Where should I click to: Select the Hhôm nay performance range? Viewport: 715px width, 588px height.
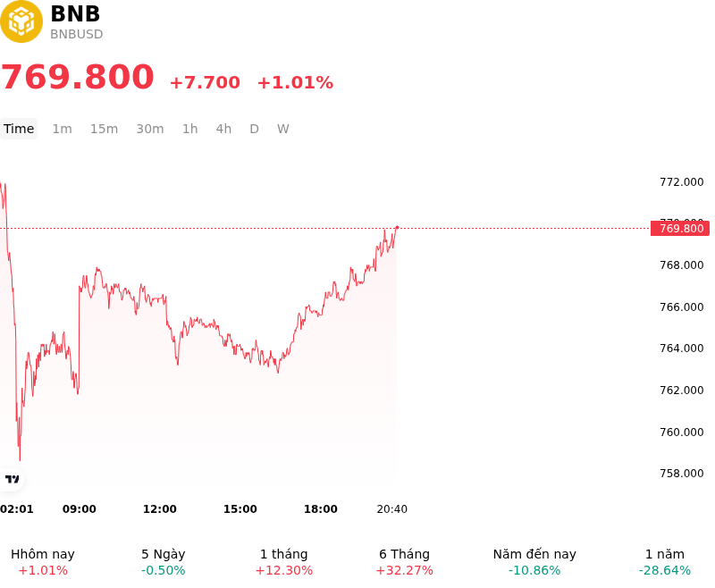(43, 562)
